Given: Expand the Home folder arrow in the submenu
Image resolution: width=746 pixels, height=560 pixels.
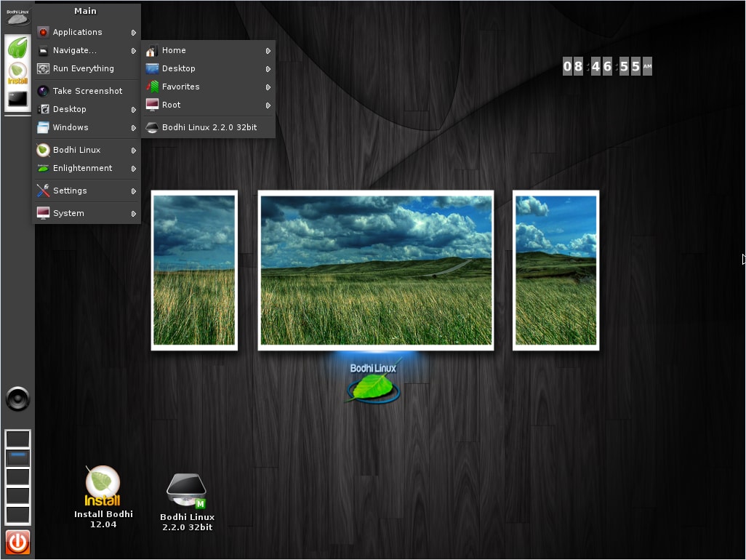Looking at the screenshot, I should [268, 50].
